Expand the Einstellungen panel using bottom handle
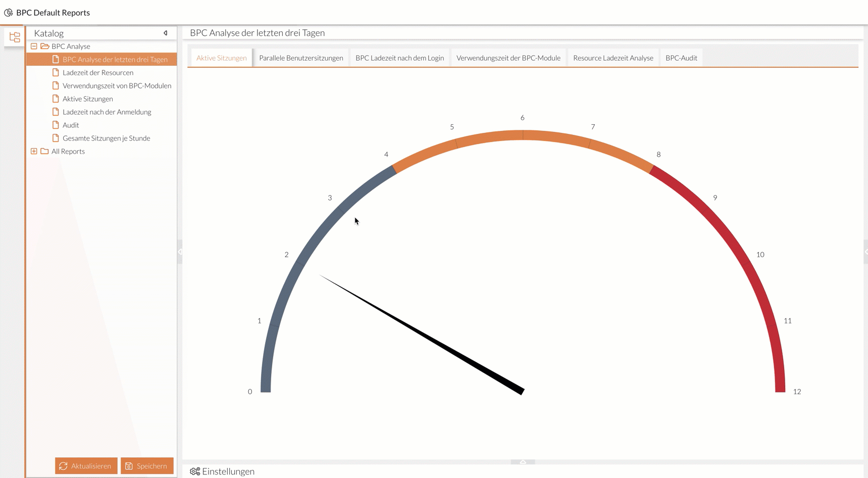This screenshot has height=478, width=868. [x=523, y=462]
